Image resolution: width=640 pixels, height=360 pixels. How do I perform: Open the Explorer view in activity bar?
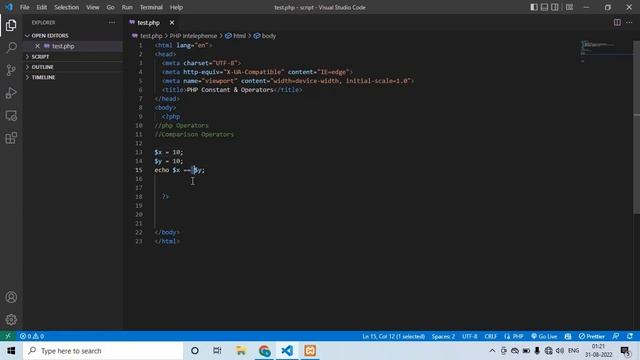[11, 25]
